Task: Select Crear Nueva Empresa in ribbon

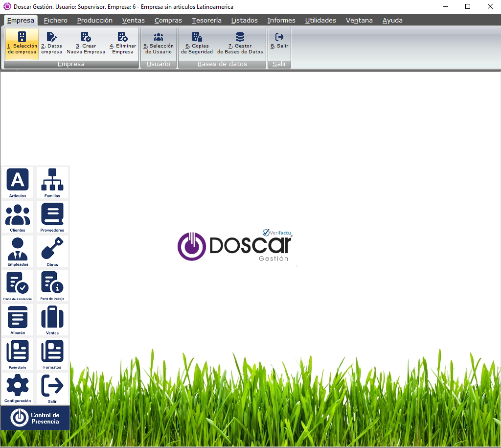Action: coord(86,43)
